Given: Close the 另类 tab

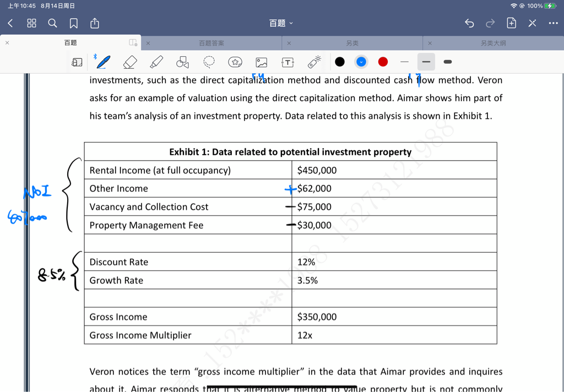Looking at the screenshot, I should tap(289, 43).
